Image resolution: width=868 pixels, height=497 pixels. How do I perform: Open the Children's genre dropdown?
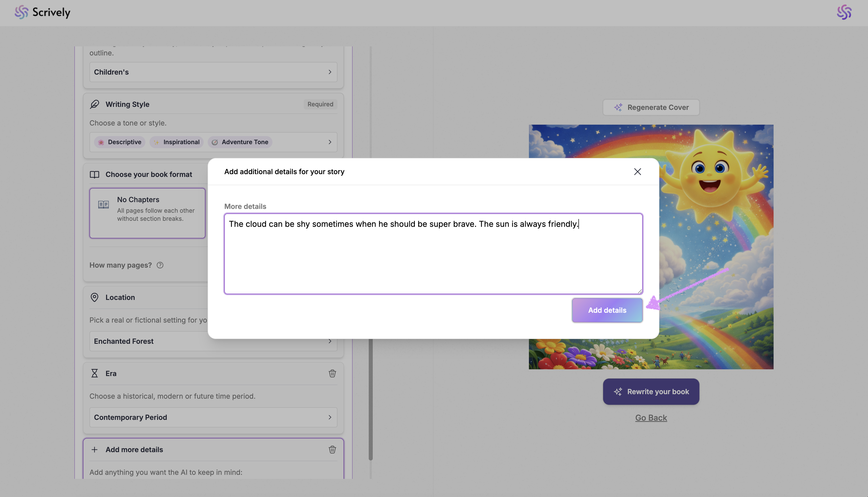(213, 72)
